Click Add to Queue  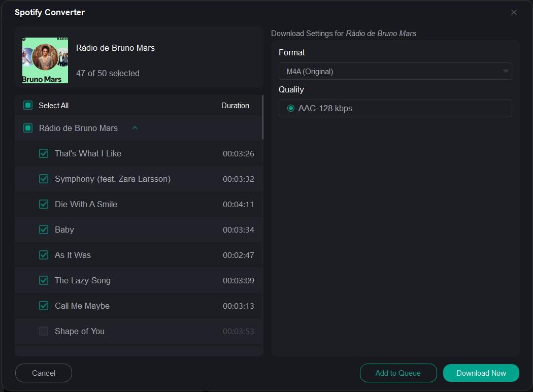click(x=398, y=373)
